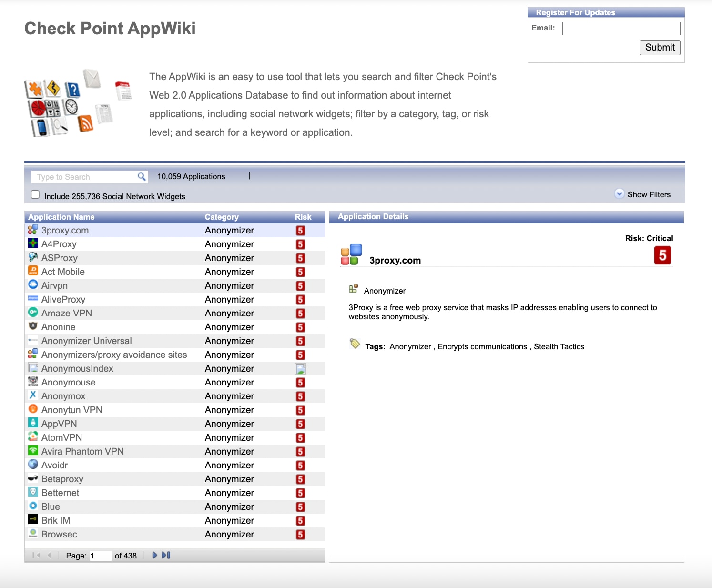The image size is (712, 588).
Task: Expand the Show Filters panel
Action: (620, 194)
